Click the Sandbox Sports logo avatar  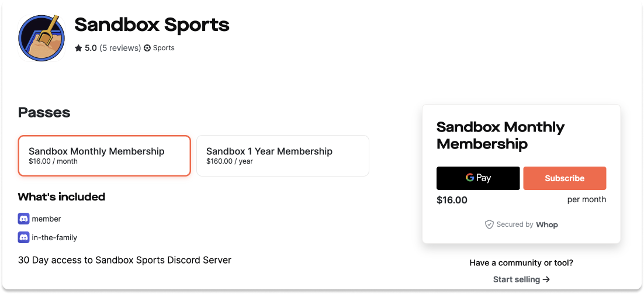[x=42, y=38]
